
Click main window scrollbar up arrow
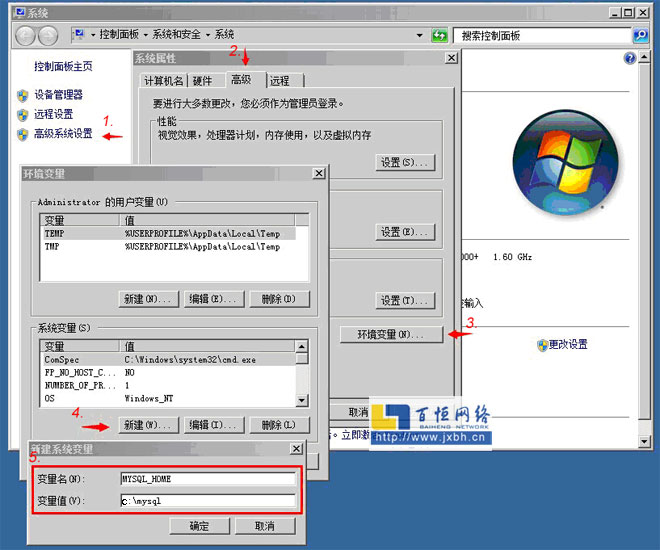pos(645,57)
